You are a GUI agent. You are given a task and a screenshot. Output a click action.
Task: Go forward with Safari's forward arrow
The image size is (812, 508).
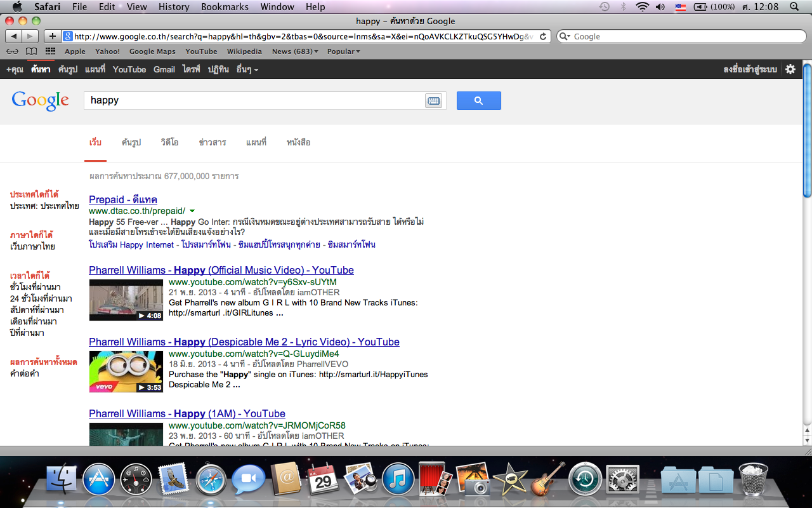tap(30, 36)
